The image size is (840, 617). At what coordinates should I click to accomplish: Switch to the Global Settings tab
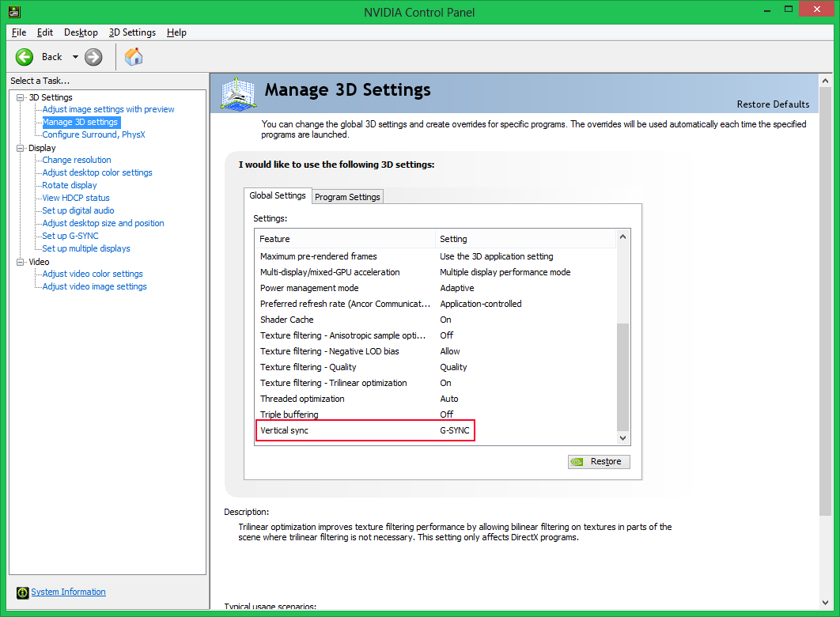coord(278,195)
